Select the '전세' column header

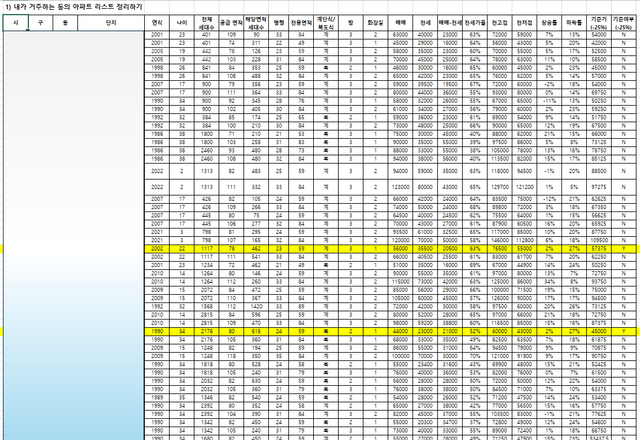click(425, 23)
